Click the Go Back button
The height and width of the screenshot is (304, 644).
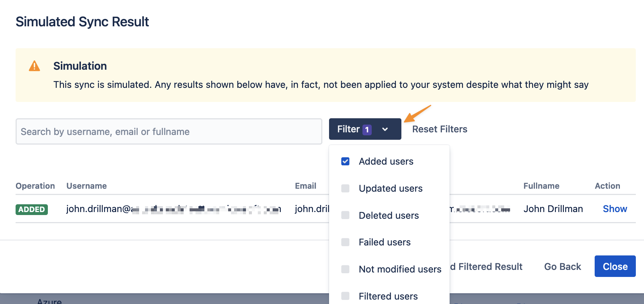562,267
